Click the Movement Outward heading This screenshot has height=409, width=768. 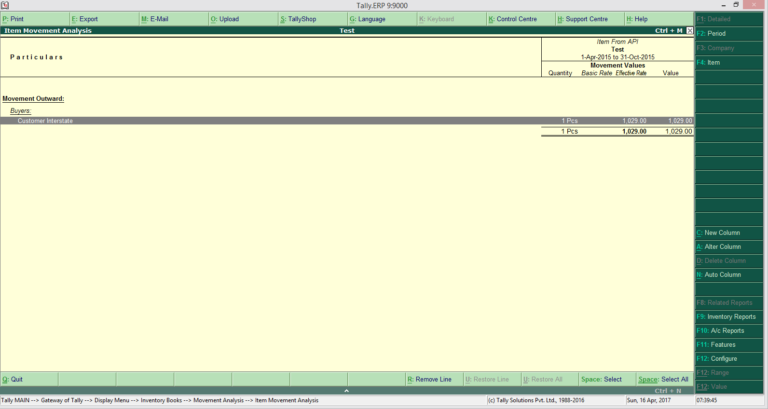tap(33, 98)
